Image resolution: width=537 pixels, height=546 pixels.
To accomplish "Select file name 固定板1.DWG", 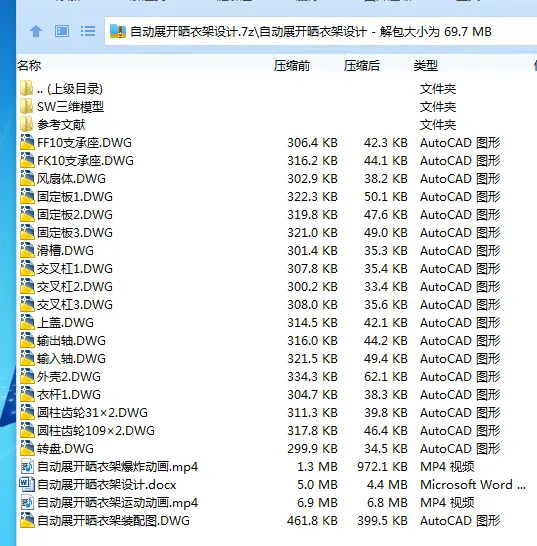I will click(75, 197).
